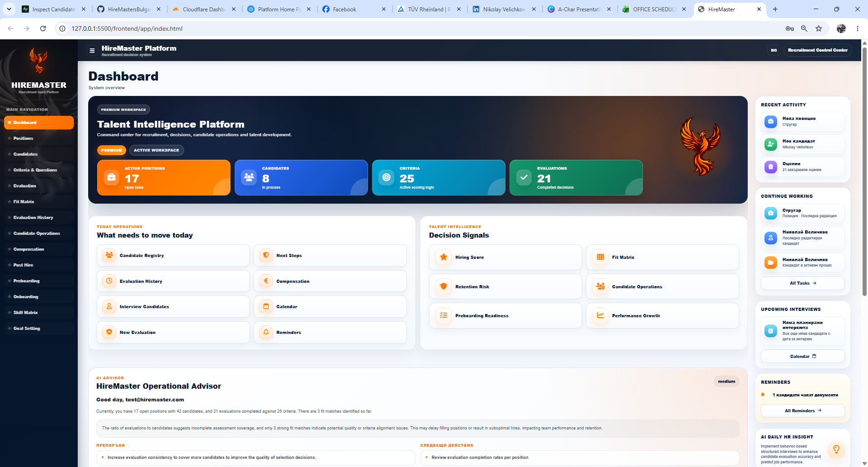This screenshot has height=467, width=868.
Task: Click the Retention Risk shield icon
Action: 444,286
